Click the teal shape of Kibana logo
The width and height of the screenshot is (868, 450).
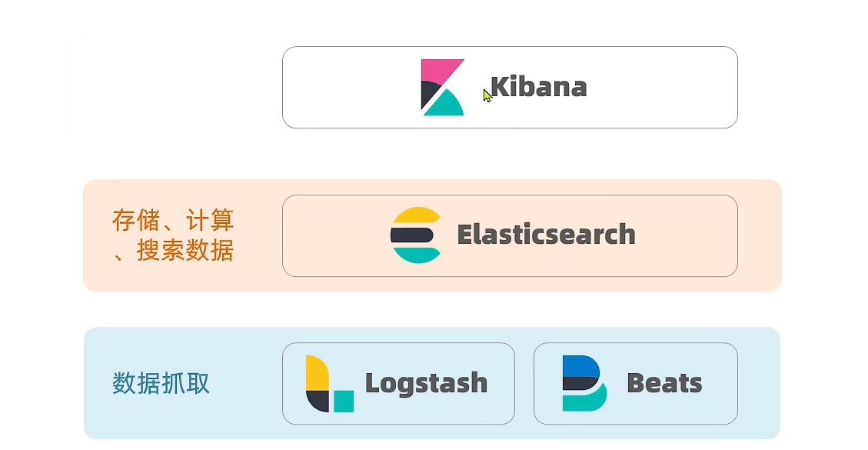point(446,105)
